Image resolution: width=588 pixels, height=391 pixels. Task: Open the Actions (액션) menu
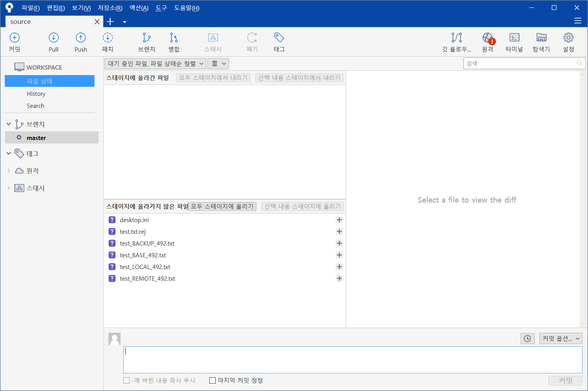[x=139, y=8]
